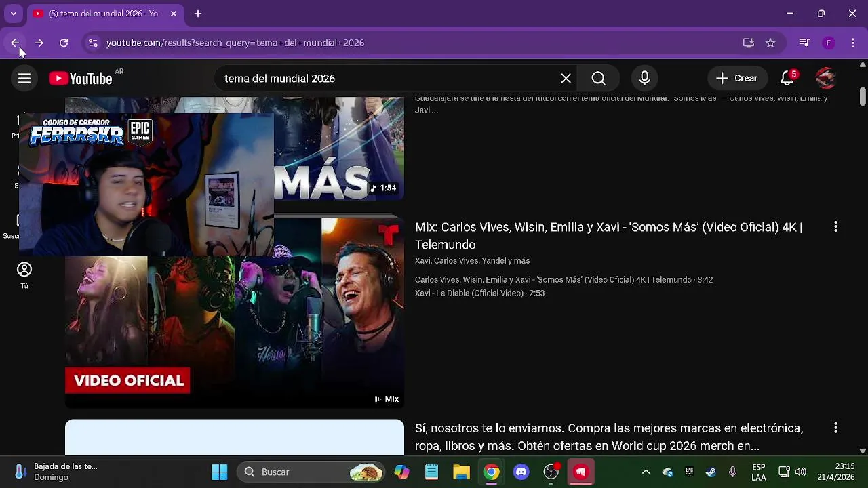Click the Epic Games tray icon
868x488 pixels.
tap(690, 472)
